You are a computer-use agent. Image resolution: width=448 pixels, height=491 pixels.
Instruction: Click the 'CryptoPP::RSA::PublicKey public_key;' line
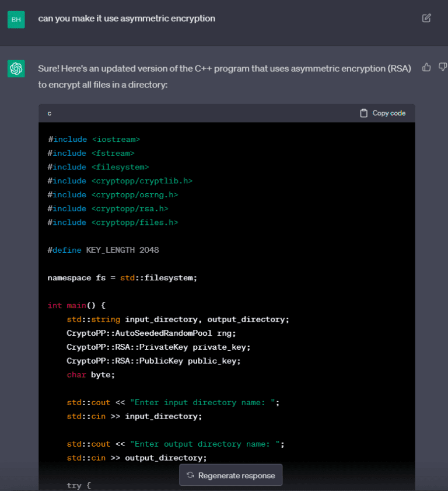[x=153, y=361]
